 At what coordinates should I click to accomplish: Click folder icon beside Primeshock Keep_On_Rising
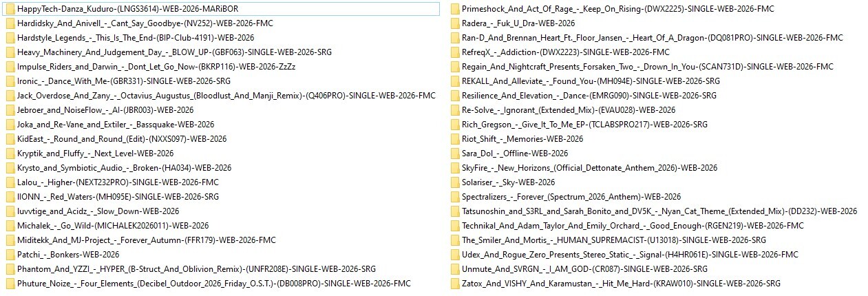(454, 9)
